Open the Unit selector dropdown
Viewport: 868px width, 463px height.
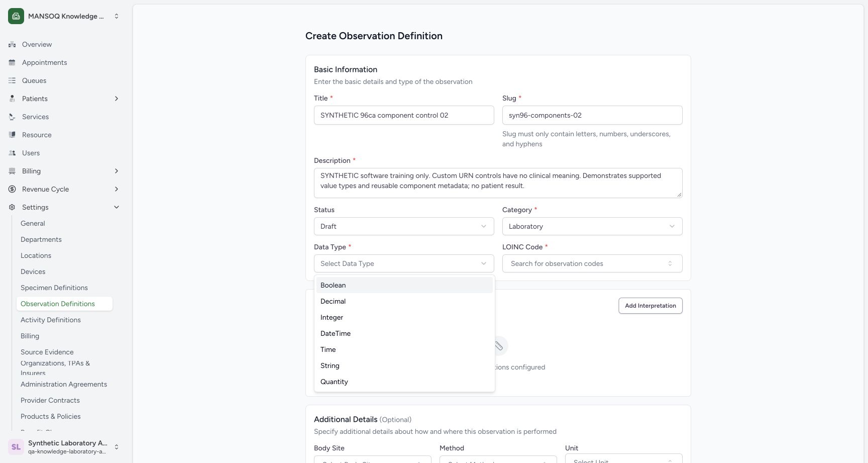[x=623, y=458]
